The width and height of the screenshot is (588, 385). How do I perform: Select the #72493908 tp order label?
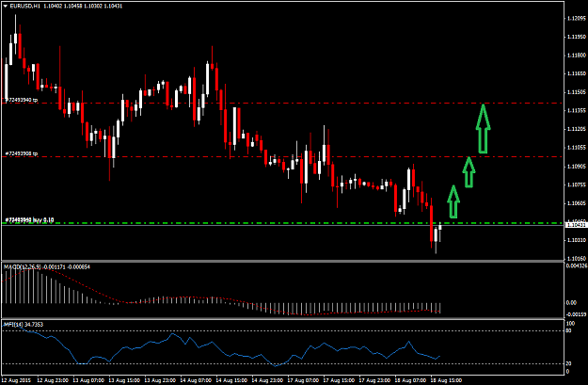point(22,153)
